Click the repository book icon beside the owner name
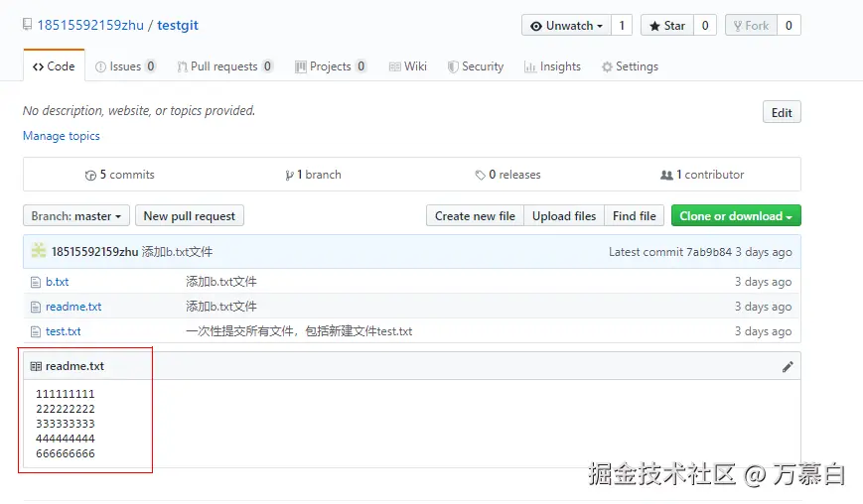Image resolution: width=863 pixels, height=504 pixels. [x=27, y=24]
